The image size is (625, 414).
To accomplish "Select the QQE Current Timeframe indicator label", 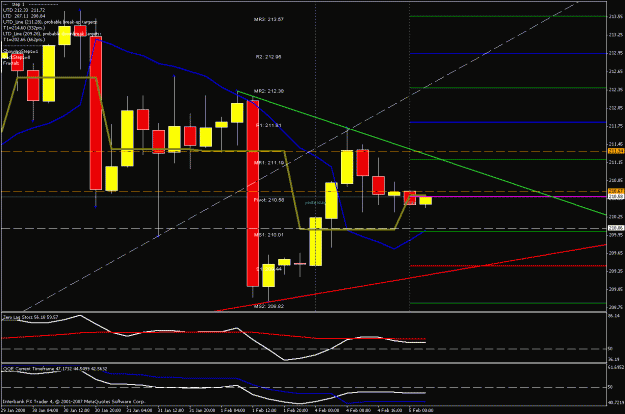I will click(x=55, y=369).
